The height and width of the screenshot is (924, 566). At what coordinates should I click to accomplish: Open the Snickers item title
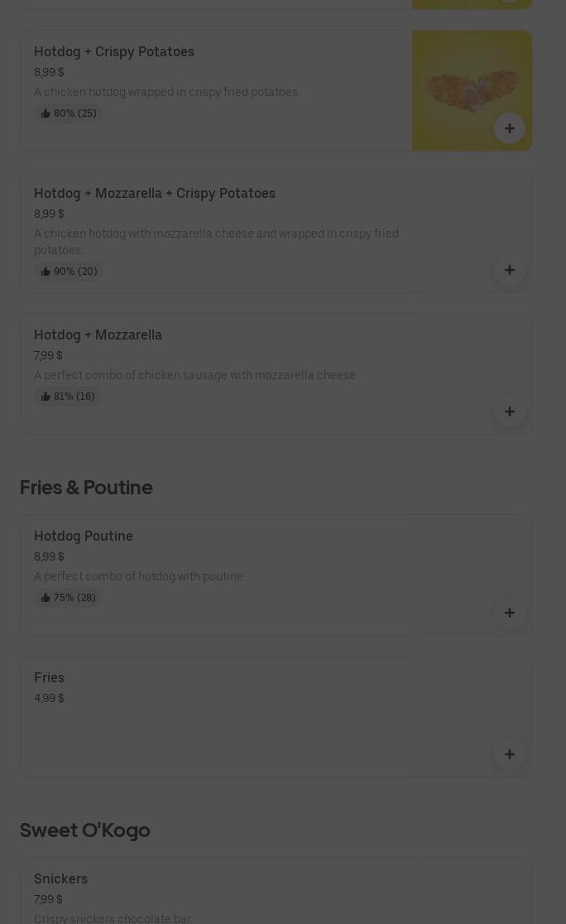click(x=60, y=878)
